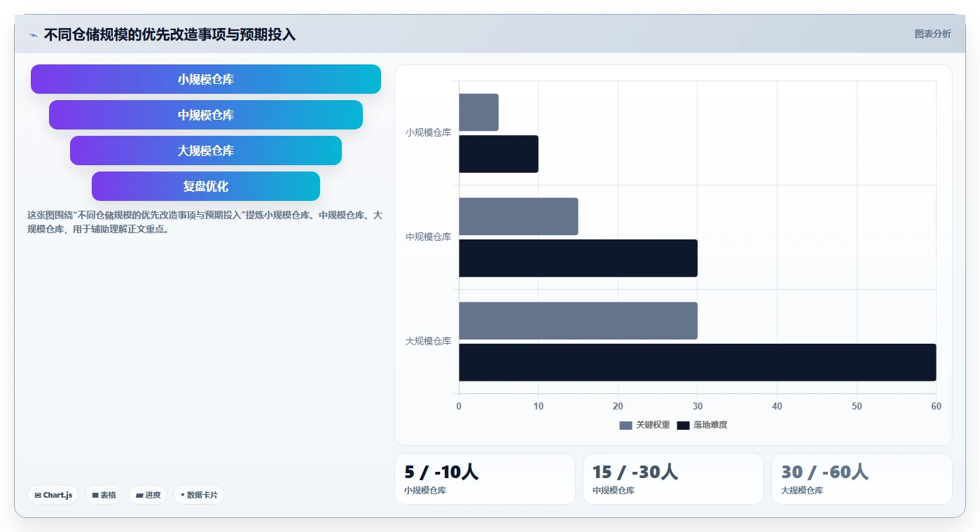Click the x-axis tick label 60

tap(936, 407)
